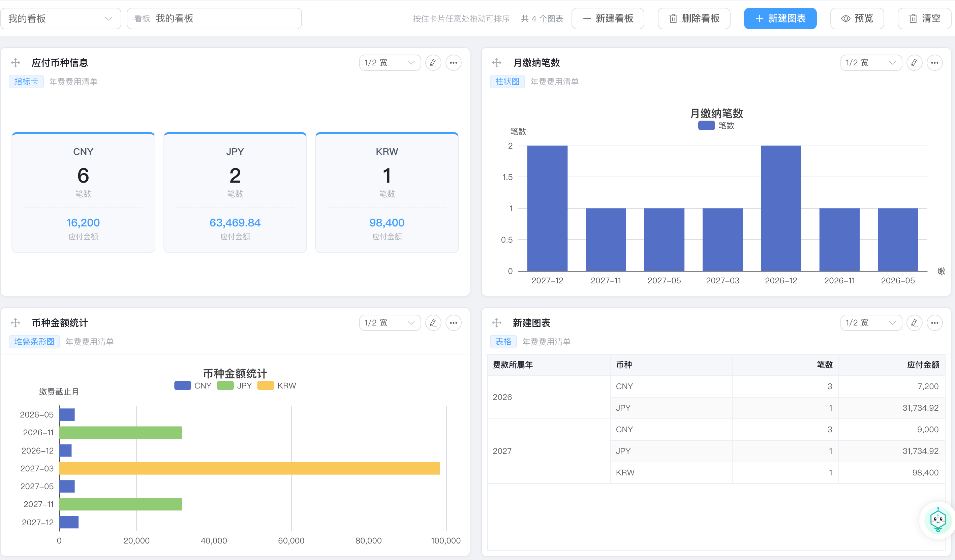Edit the 应付币种信息 card with pencil icon
This screenshot has height=560, width=955.
point(433,63)
